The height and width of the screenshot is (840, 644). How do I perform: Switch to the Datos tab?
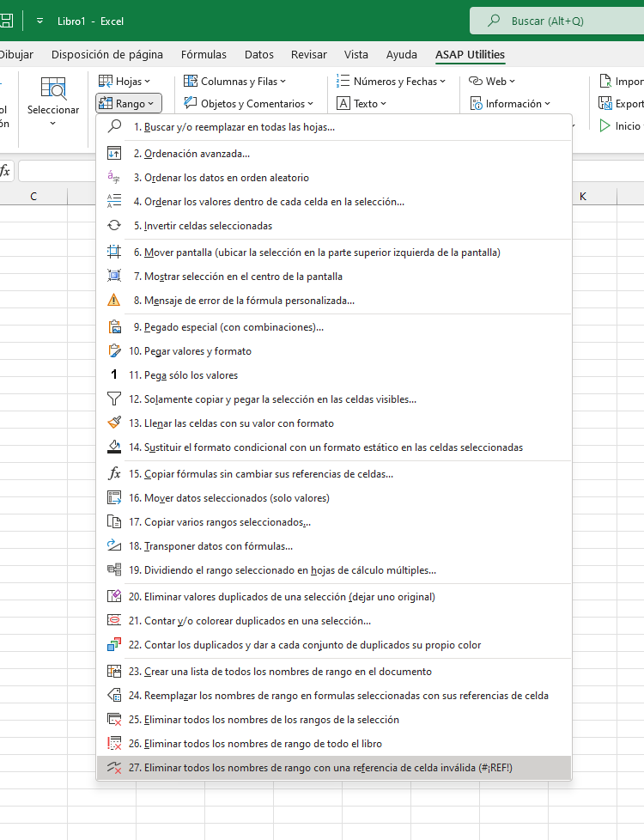258,55
